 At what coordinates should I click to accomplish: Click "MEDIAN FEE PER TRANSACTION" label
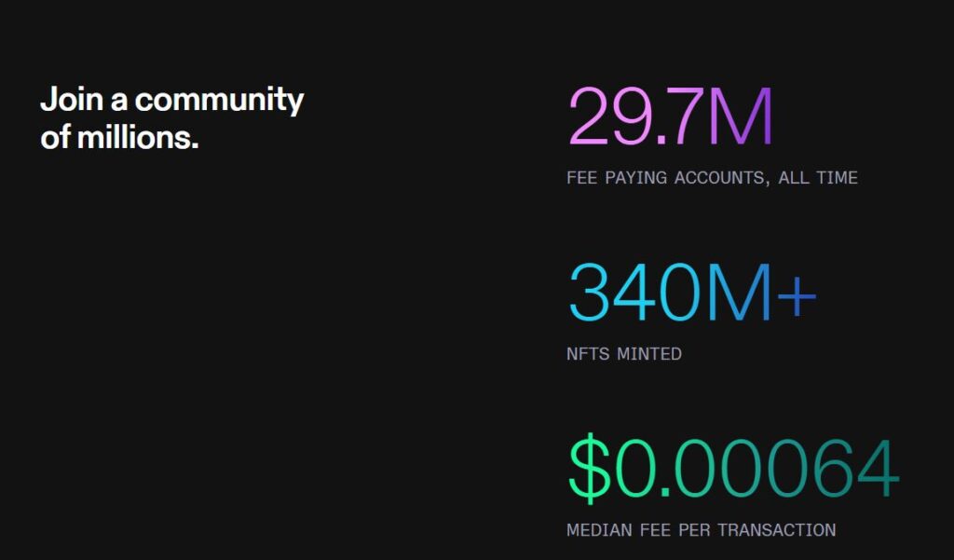[701, 530]
